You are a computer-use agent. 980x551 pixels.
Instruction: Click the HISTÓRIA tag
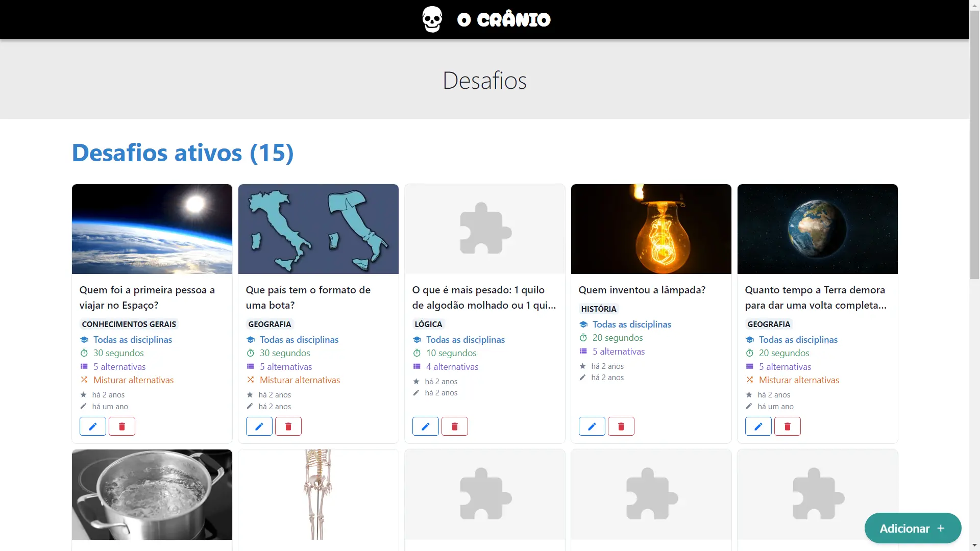tap(599, 309)
